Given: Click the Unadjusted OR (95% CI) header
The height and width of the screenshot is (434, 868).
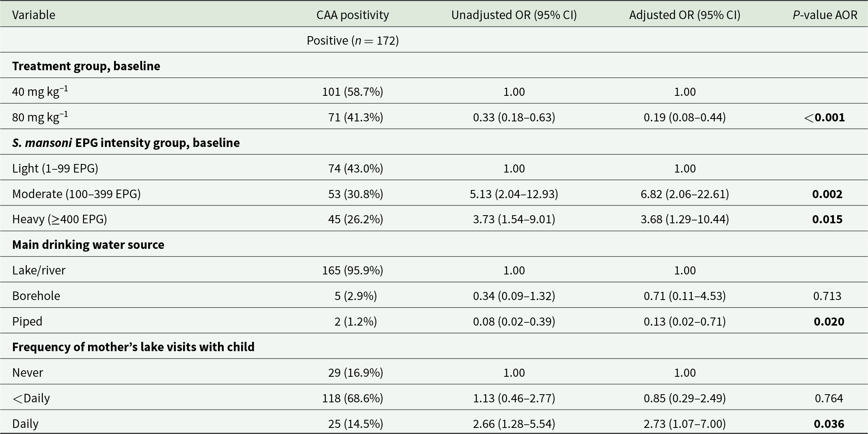Looking at the screenshot, I should coord(514,15).
